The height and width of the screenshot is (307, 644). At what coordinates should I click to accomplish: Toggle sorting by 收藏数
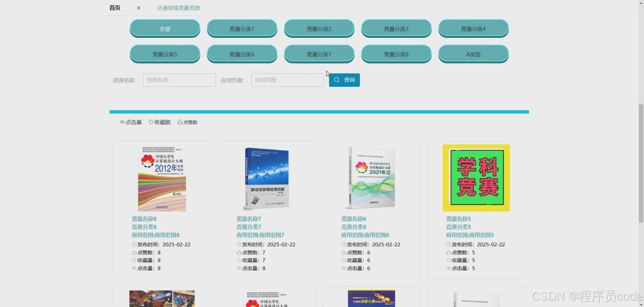160,122
